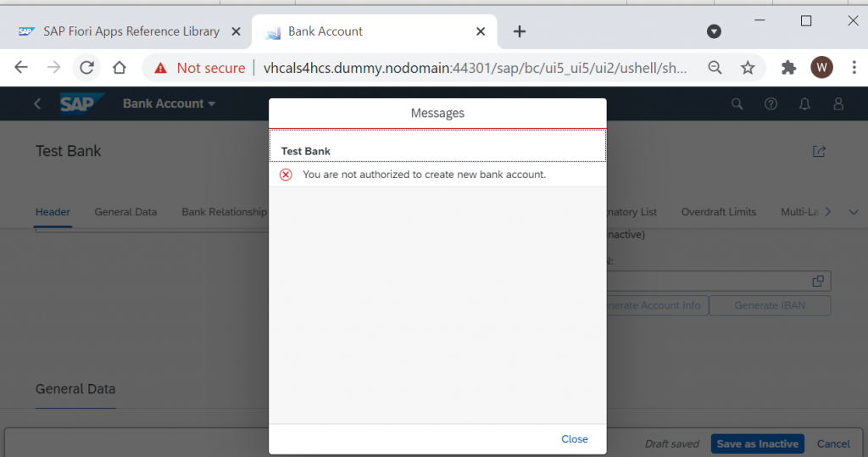Minimize the browser window
The width and height of the screenshot is (868, 457).
pos(760,20)
